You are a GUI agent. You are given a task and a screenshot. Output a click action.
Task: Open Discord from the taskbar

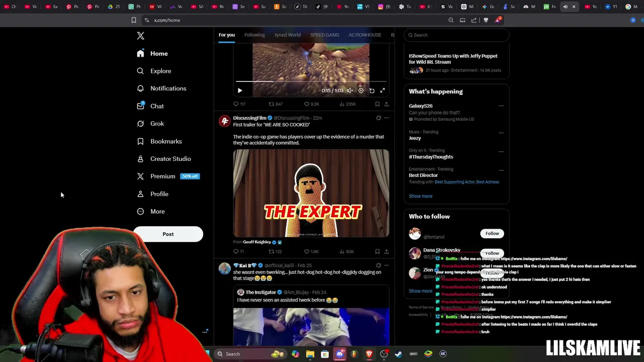tap(340, 354)
